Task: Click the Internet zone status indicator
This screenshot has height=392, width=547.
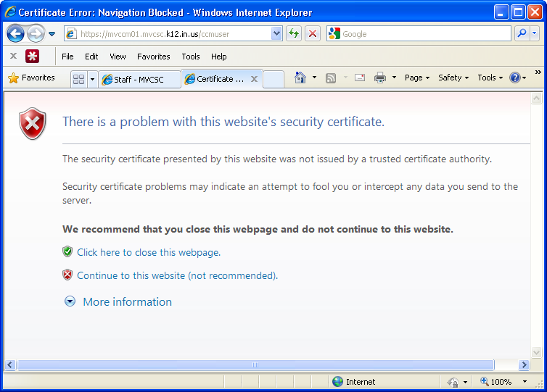Action: (x=354, y=382)
